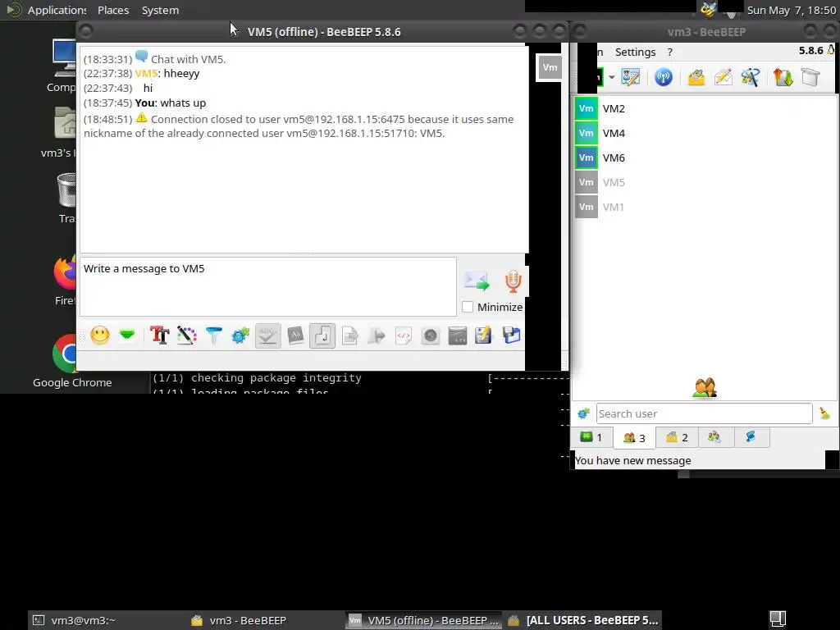Click the create group chat icon in toolbar
840x630 pixels.
click(x=750, y=77)
